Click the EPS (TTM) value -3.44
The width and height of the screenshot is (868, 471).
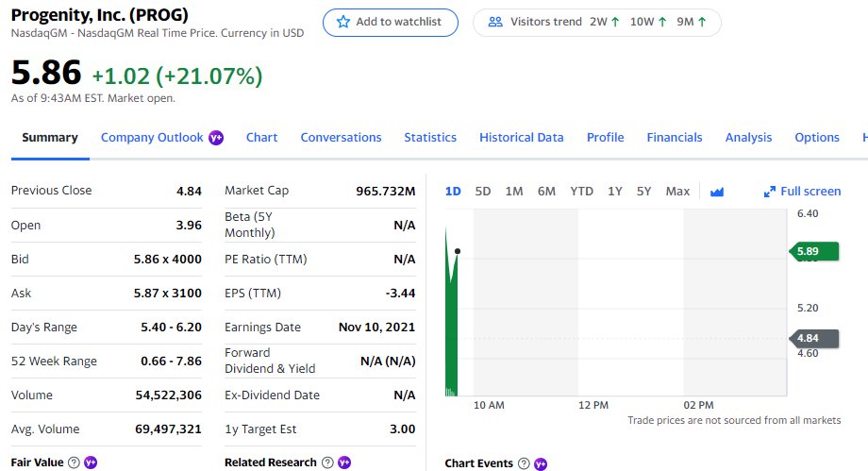click(400, 294)
